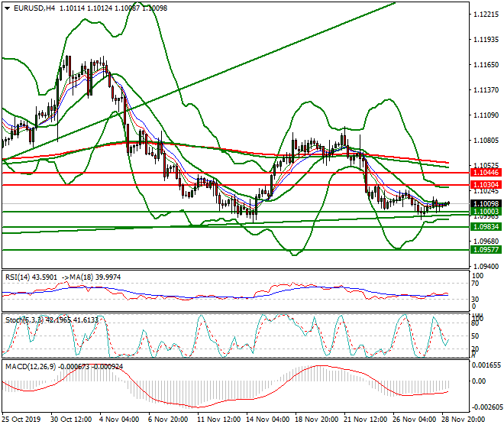Click the Stochastic 50 level scale value
The image size is (504, 428).
click(475, 336)
